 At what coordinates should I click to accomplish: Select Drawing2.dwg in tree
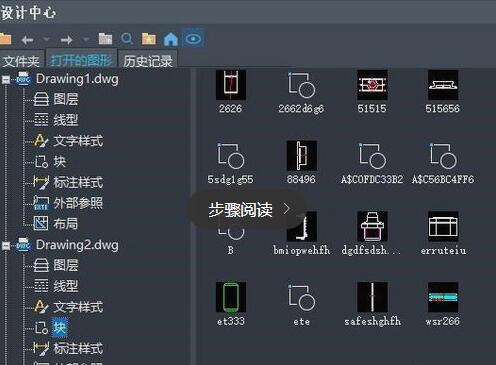tap(77, 245)
